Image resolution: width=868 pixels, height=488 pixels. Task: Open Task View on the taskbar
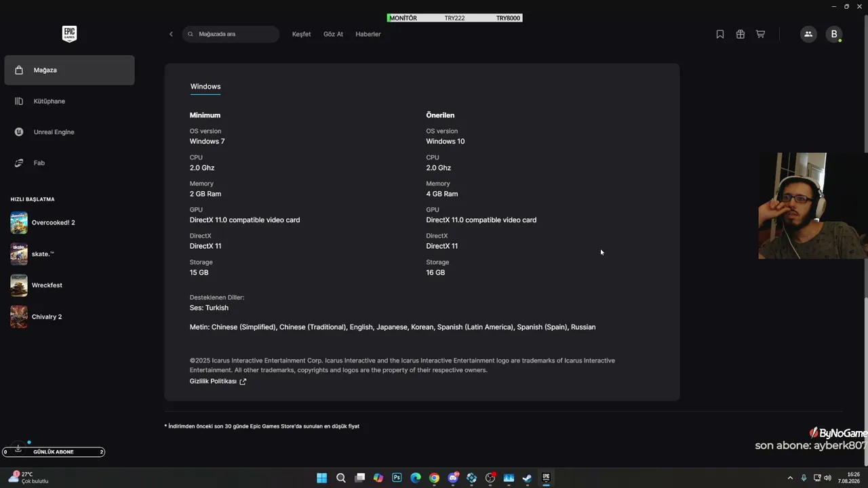[360, 478]
